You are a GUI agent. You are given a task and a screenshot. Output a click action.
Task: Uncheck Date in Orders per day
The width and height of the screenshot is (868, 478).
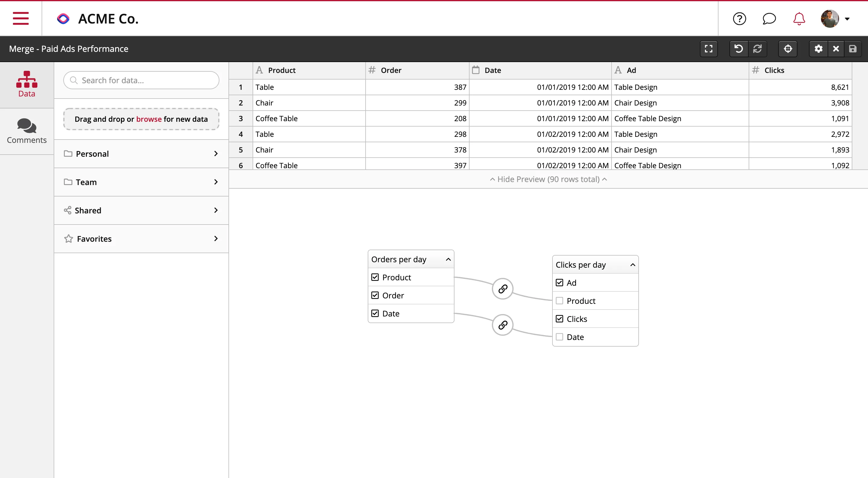[375, 314]
